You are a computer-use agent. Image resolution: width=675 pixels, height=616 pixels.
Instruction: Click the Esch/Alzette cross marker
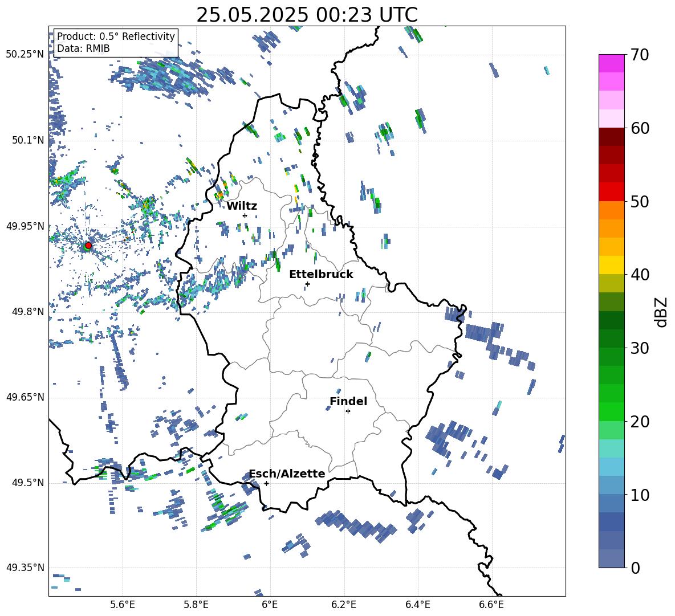coord(266,483)
